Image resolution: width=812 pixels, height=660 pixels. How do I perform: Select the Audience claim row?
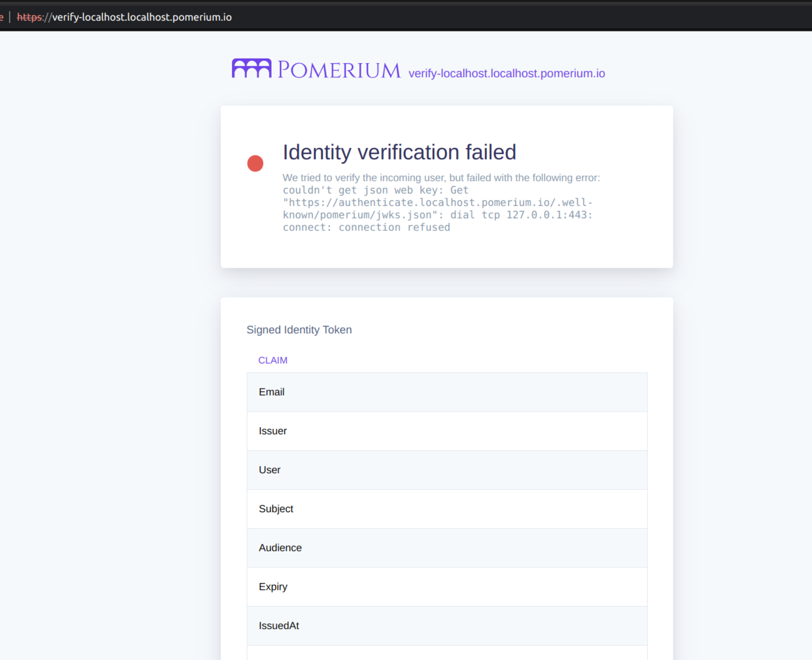pos(446,548)
